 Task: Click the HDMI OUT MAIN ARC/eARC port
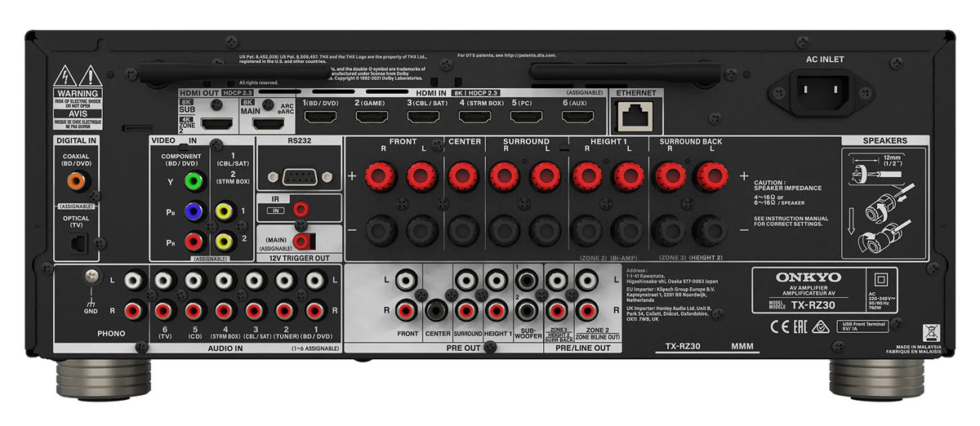(x=269, y=125)
